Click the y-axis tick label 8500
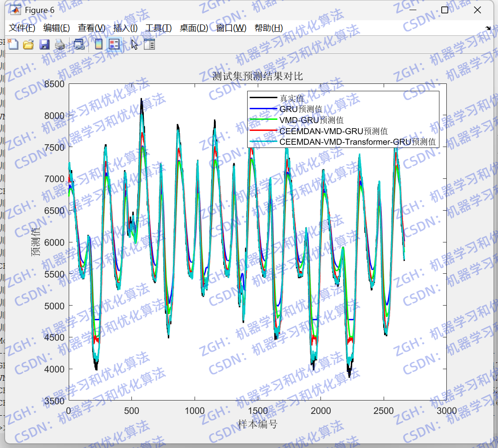This screenshot has width=498, height=448. pos(54,84)
